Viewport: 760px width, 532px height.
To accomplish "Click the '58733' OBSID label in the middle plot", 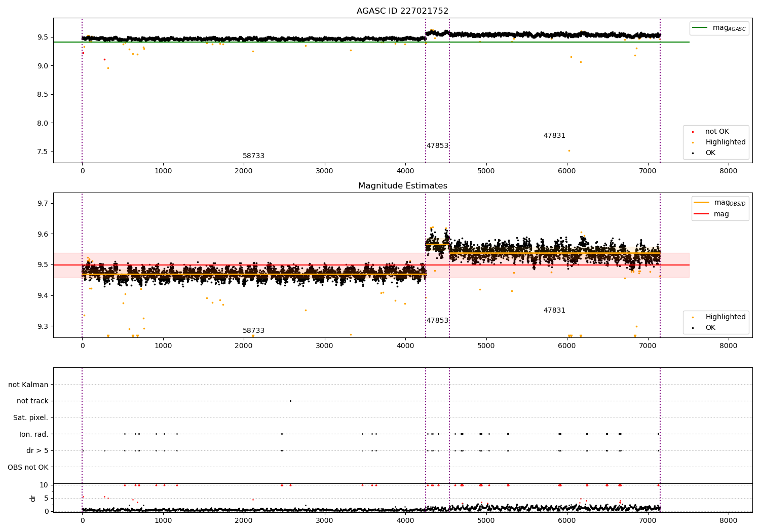I will 253,331.
